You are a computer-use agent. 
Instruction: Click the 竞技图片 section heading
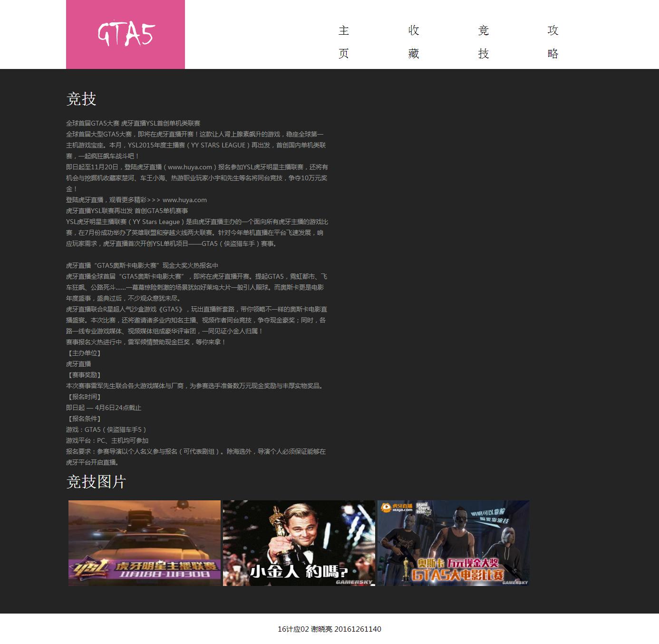point(96,482)
